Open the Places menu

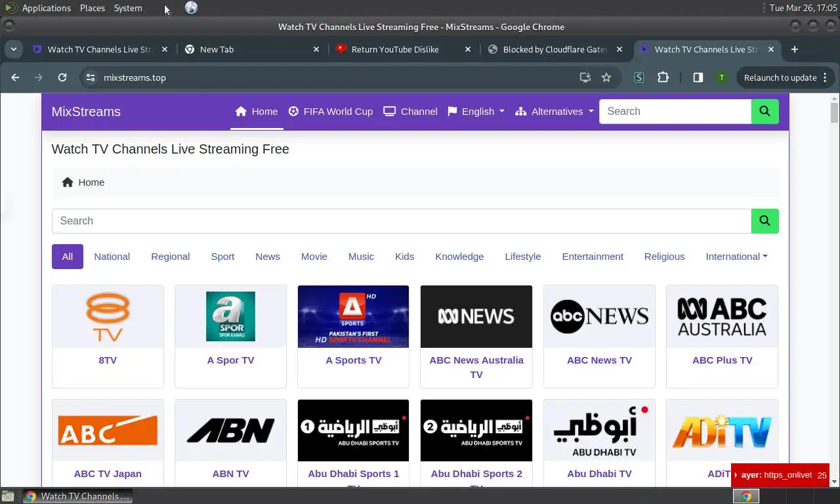tap(93, 8)
